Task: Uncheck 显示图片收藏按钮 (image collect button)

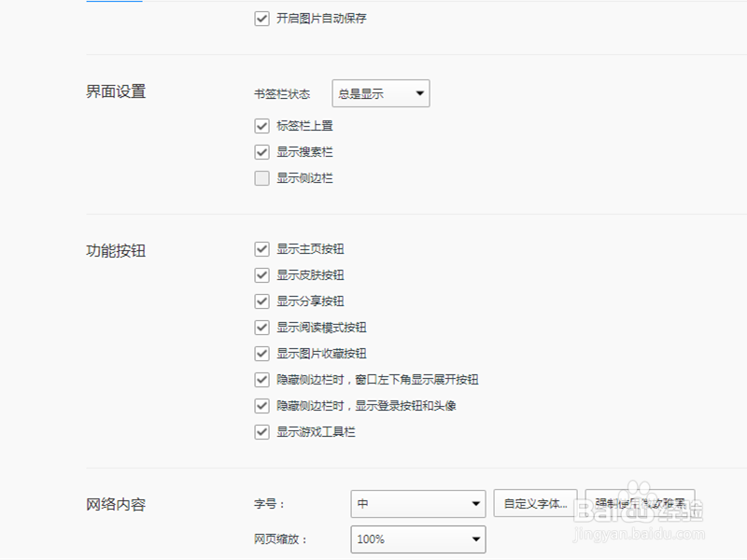Action: pos(261,354)
